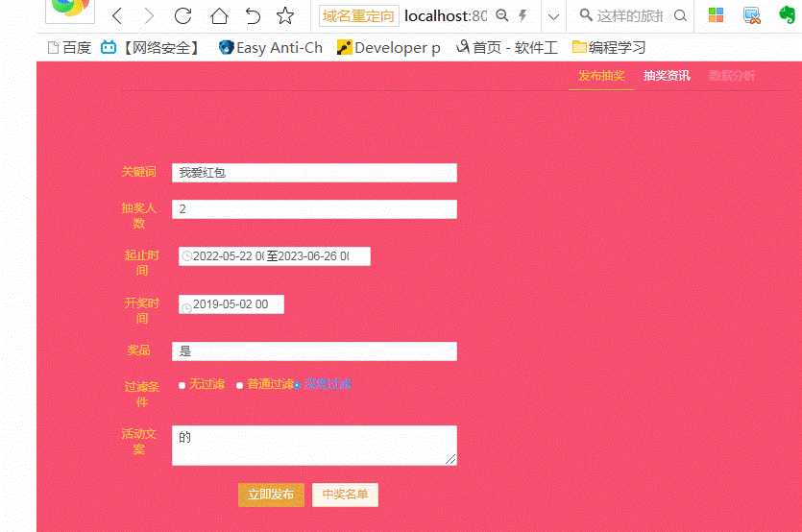This screenshot has height=532, width=802.
Task: Click the 抽奖人数 field containing 2
Action: click(315, 209)
